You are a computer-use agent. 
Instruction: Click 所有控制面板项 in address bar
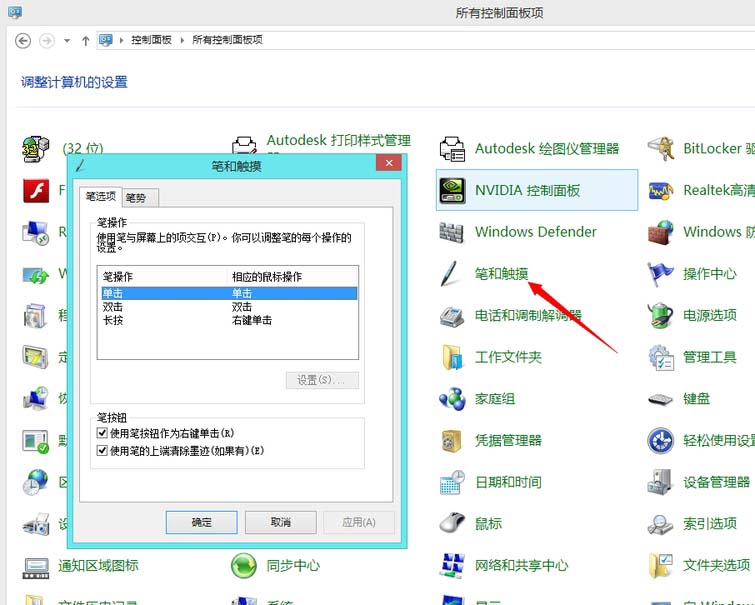(x=227, y=40)
